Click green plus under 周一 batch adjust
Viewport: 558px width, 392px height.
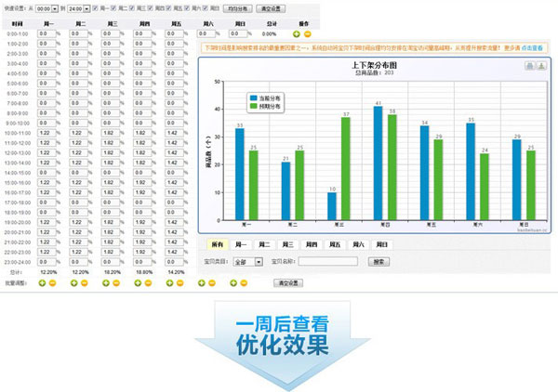pyautogui.click(x=42, y=282)
